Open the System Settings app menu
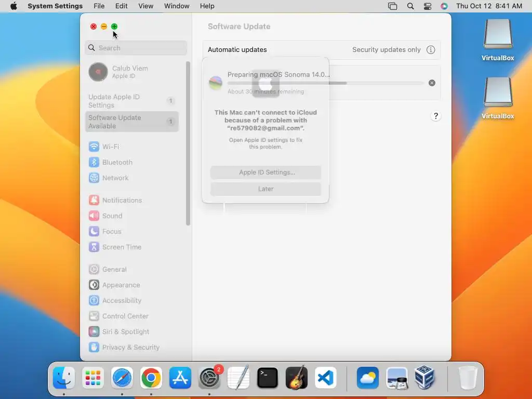532x399 pixels. [55, 6]
